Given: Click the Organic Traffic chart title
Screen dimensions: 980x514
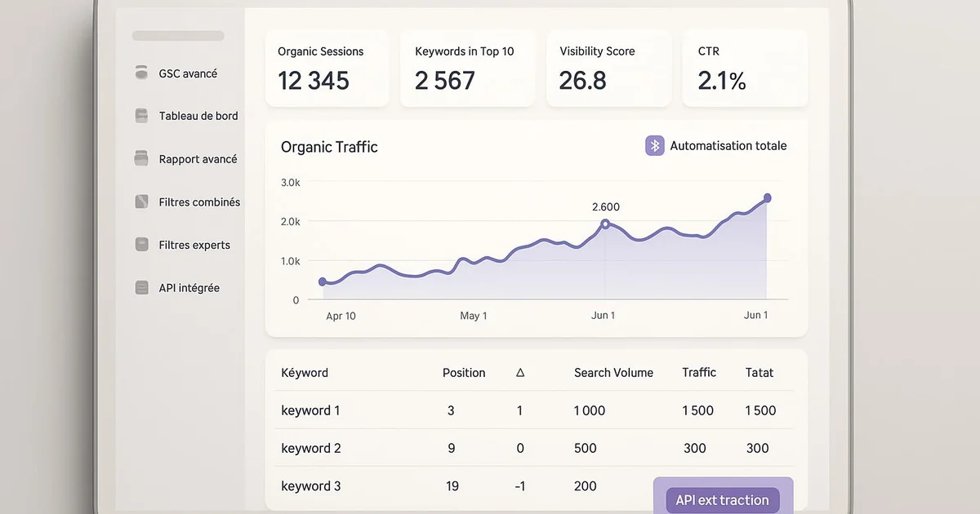Looking at the screenshot, I should tap(329, 147).
